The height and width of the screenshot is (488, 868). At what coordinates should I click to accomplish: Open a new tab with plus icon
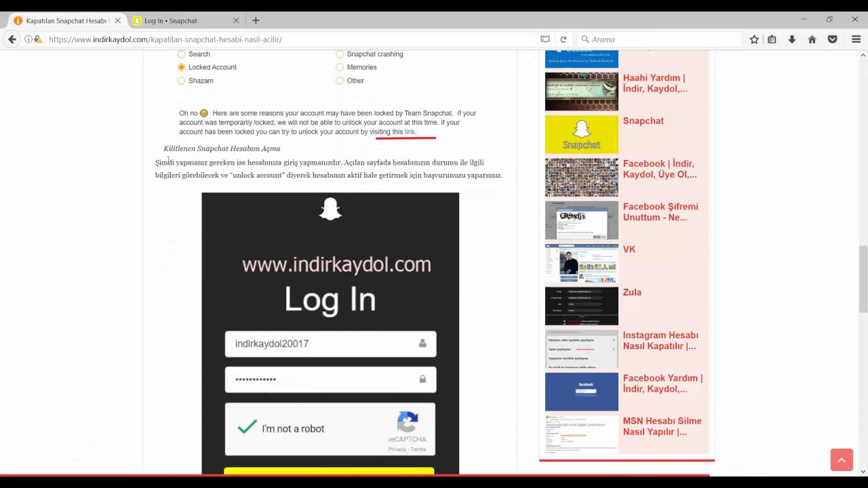[x=256, y=20]
